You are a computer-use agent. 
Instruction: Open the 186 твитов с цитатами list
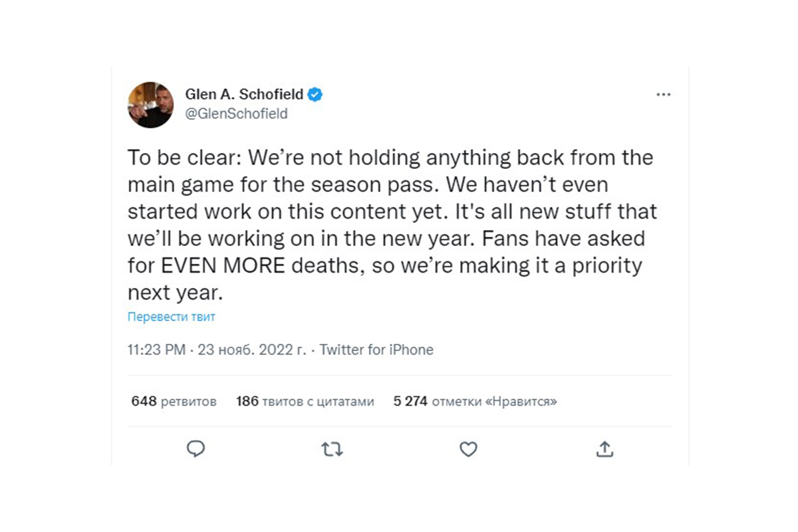click(305, 402)
